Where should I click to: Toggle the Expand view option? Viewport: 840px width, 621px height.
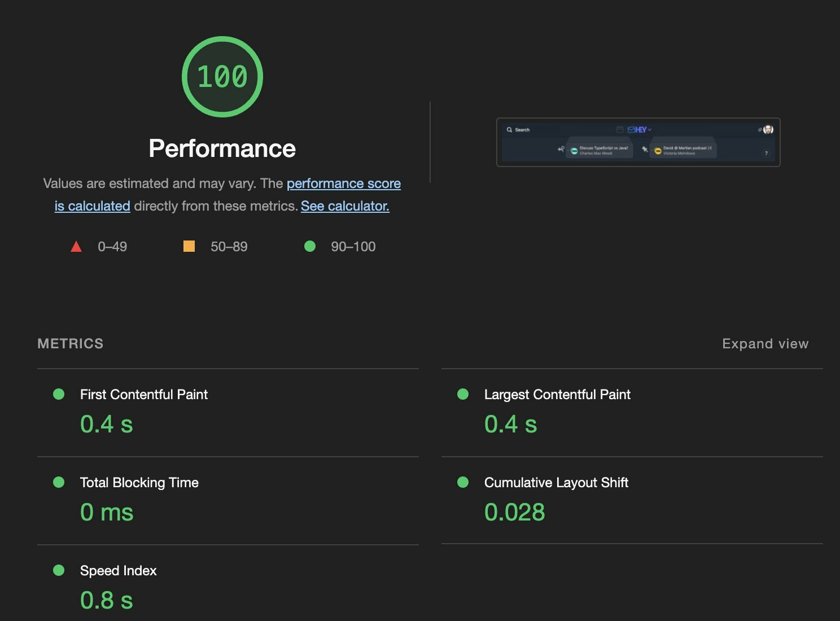click(765, 344)
